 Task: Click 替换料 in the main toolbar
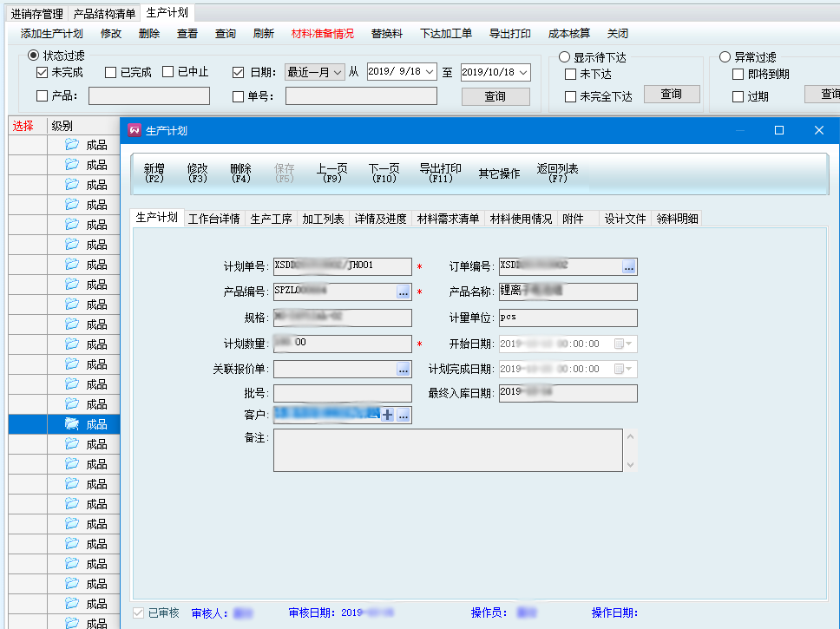[x=387, y=33]
